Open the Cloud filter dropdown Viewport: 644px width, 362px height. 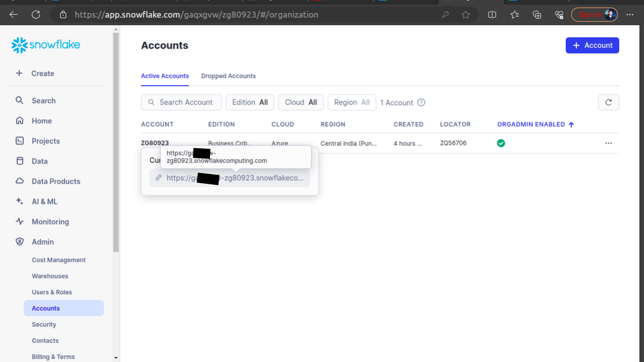tap(301, 102)
